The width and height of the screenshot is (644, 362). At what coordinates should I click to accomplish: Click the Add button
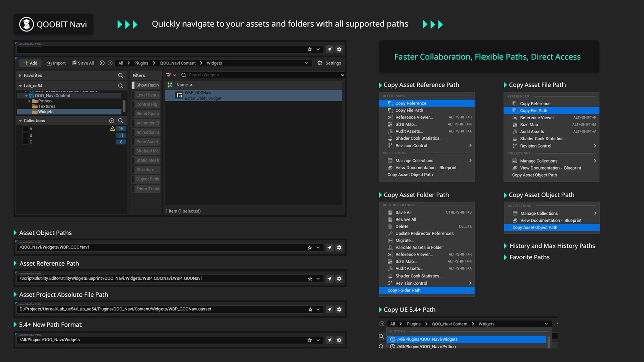coord(30,63)
